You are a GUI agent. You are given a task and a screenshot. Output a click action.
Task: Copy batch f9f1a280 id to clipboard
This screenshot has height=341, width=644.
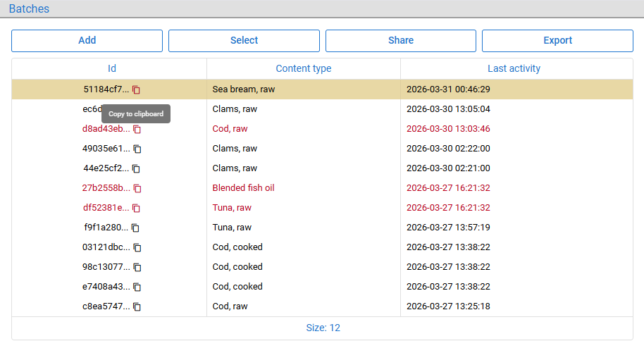pyautogui.click(x=135, y=228)
